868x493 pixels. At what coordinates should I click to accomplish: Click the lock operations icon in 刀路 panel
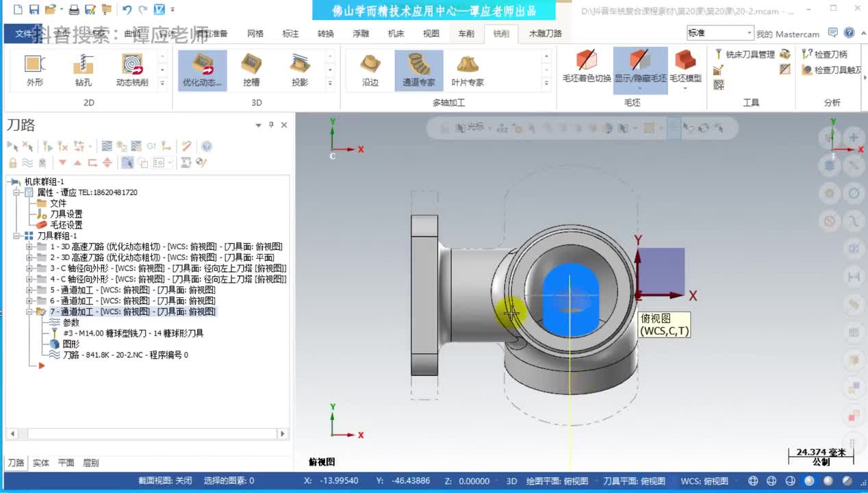12,162
